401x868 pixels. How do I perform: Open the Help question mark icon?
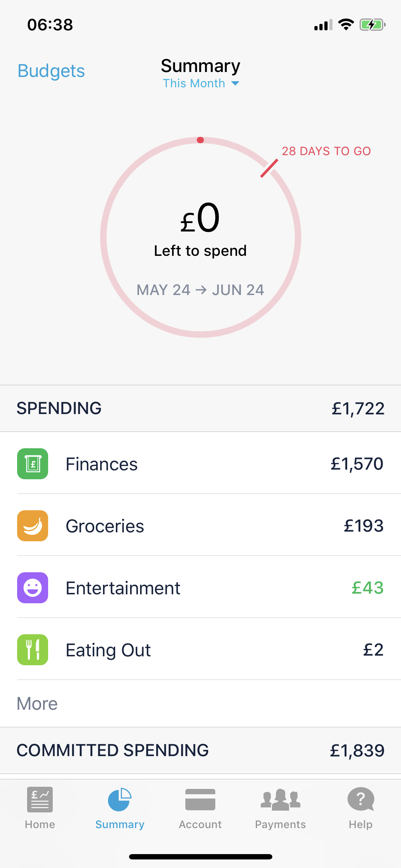(x=361, y=799)
